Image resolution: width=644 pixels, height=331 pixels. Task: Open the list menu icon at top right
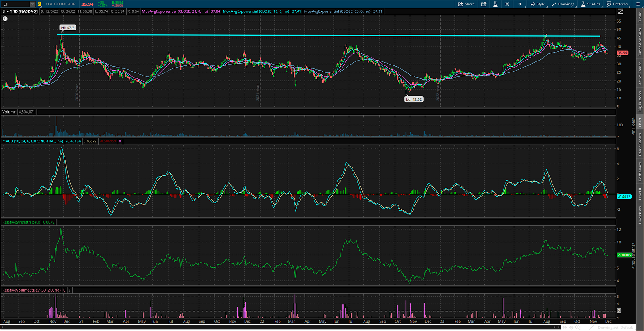(638, 4)
